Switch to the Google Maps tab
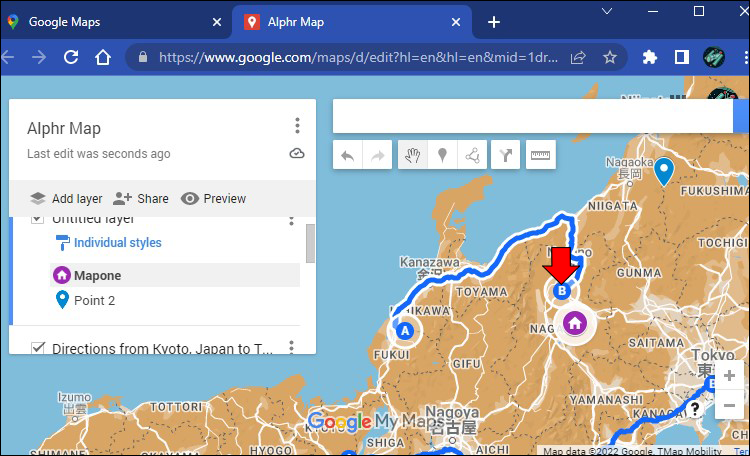 point(114,22)
